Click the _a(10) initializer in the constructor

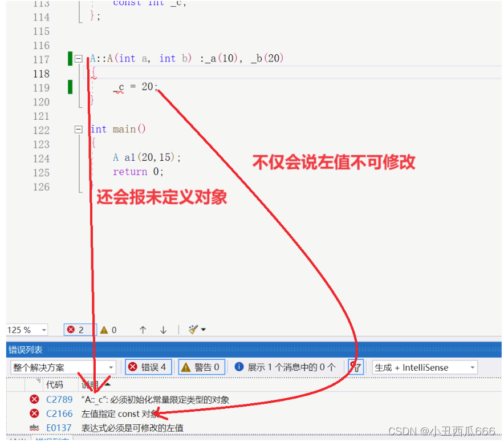coord(221,58)
